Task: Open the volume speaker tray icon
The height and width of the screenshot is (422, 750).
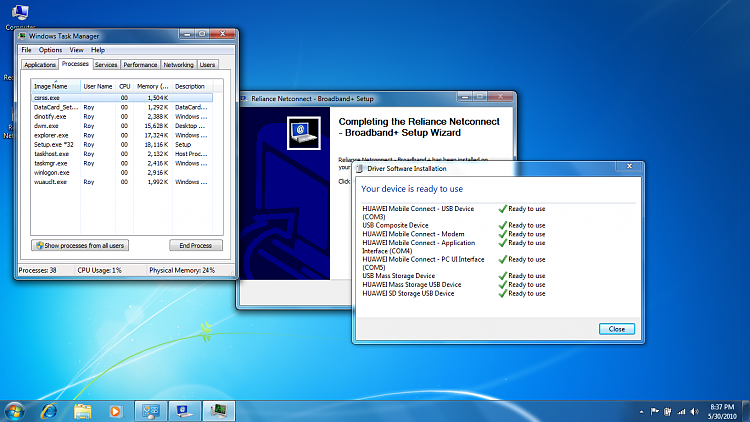Action: 695,411
